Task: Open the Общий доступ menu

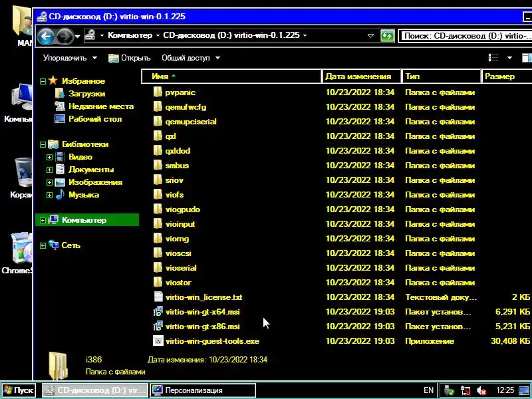Action: (x=191, y=58)
